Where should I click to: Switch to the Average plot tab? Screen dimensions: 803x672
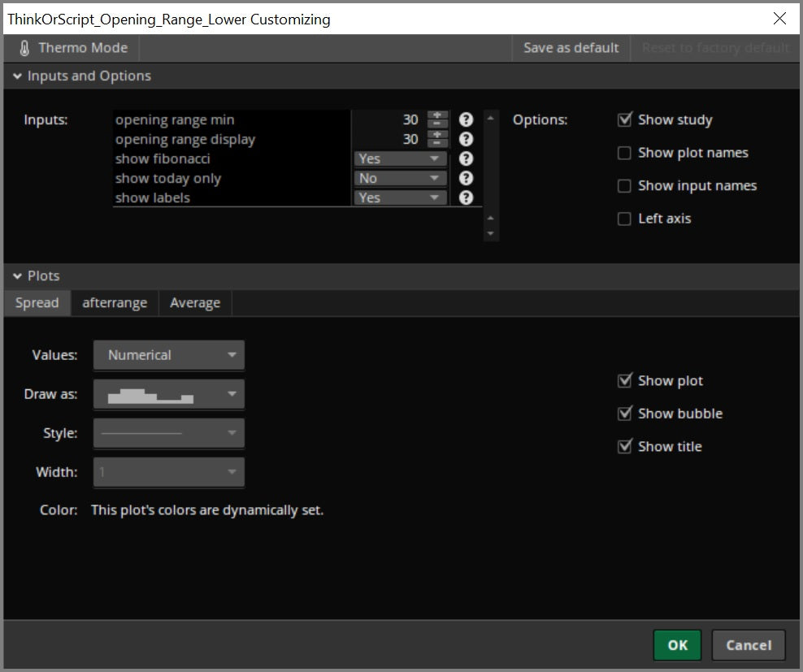195,303
